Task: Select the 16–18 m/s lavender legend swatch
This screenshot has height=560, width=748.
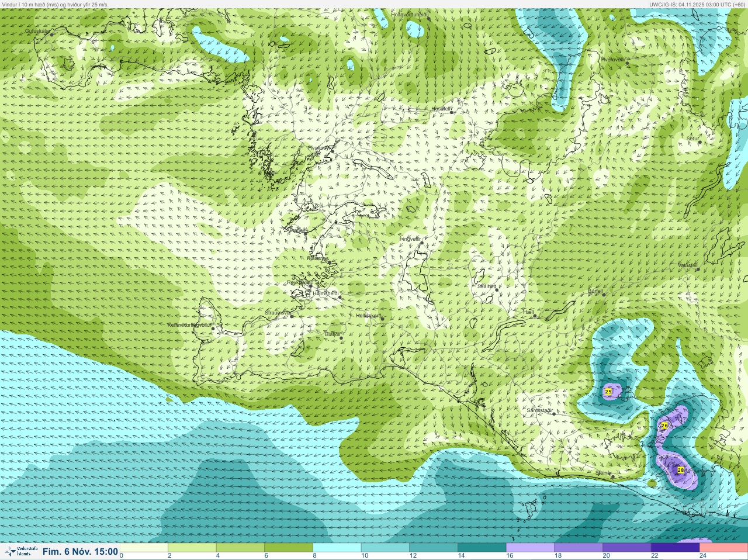Action: [530, 548]
